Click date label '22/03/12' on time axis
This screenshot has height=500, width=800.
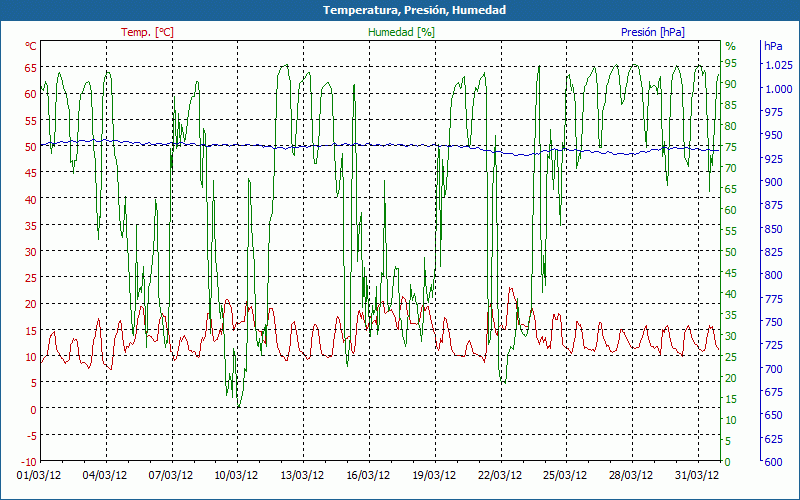click(499, 475)
